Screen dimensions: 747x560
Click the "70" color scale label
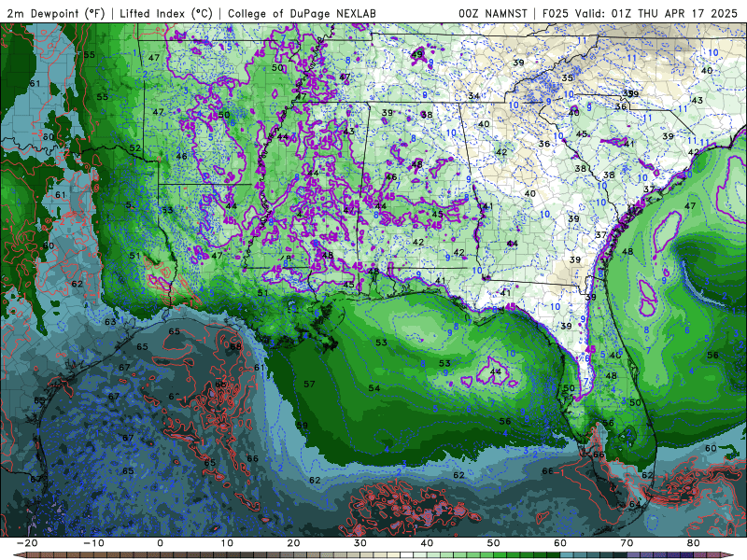coord(627,543)
